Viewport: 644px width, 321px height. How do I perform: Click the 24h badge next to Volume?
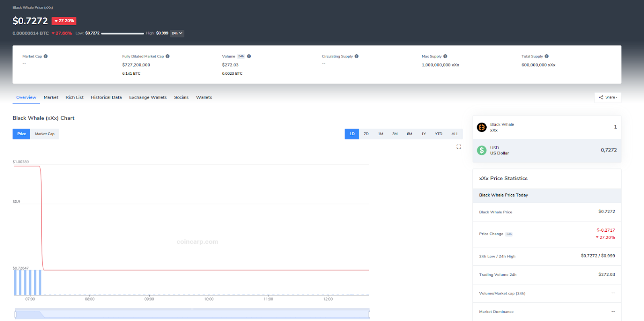(241, 56)
